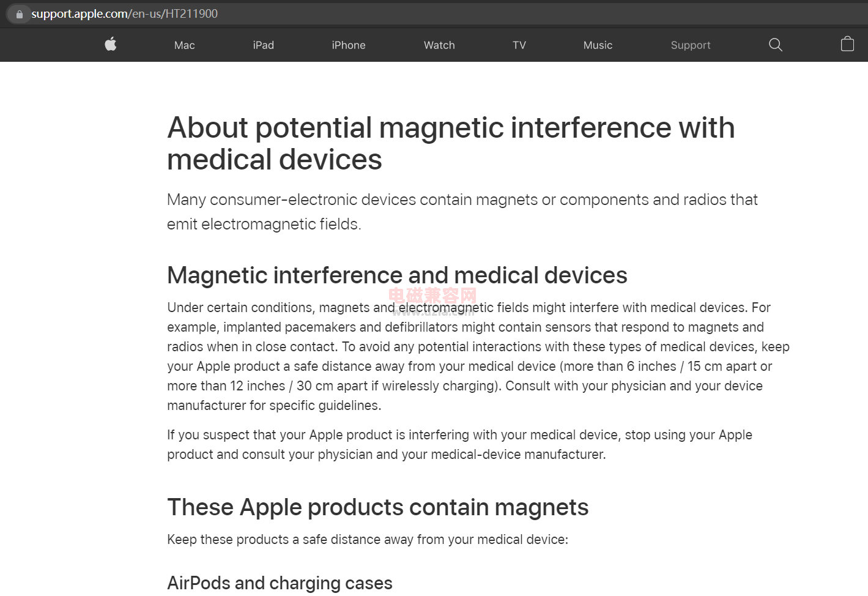Open the shopping bag icon
Screen dimensions: 868x596
[847, 44]
